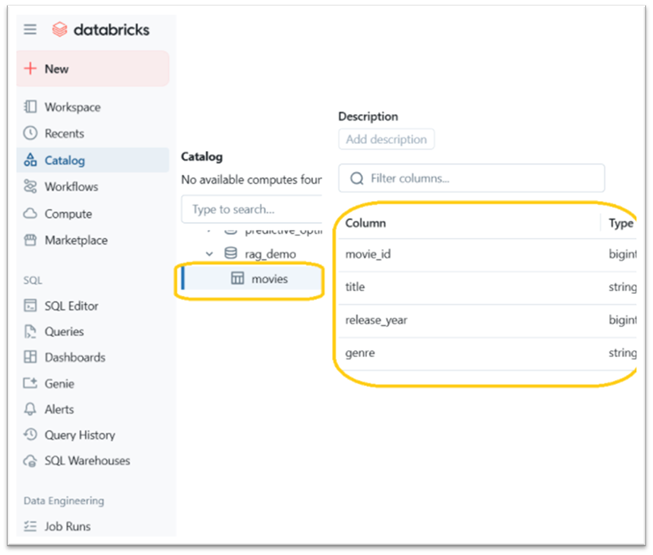Switch to the Catalog section

(x=64, y=160)
